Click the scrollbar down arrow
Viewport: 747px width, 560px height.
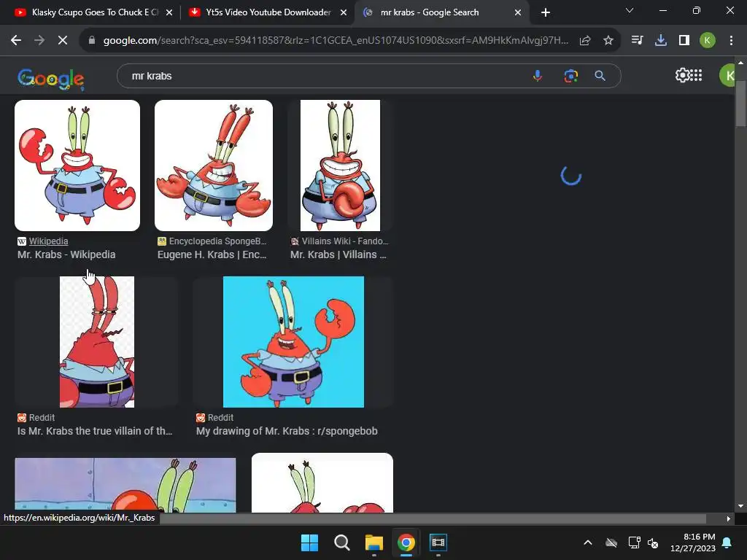coord(740,506)
